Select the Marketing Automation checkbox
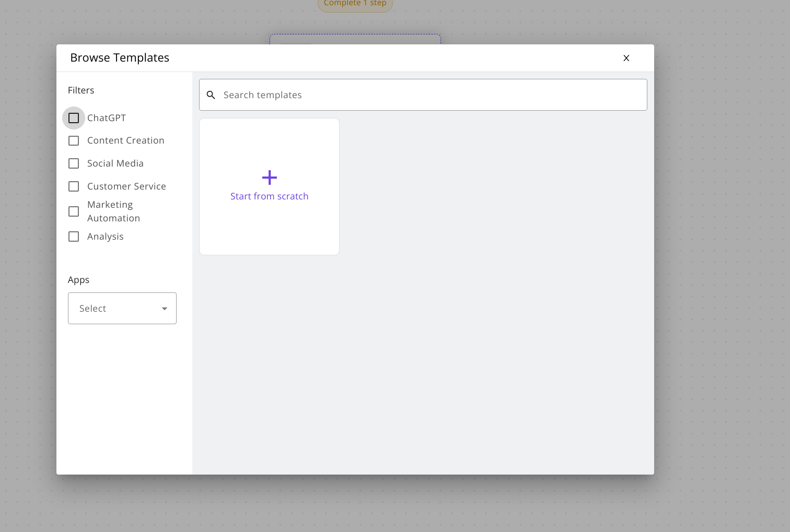This screenshot has width=790, height=532. tap(74, 211)
